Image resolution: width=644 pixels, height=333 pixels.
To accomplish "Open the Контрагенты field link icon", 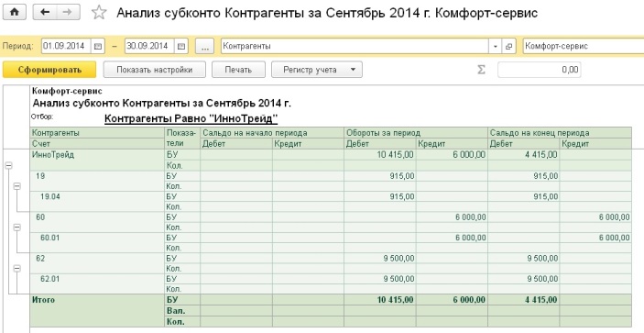I will pyautogui.click(x=508, y=46).
